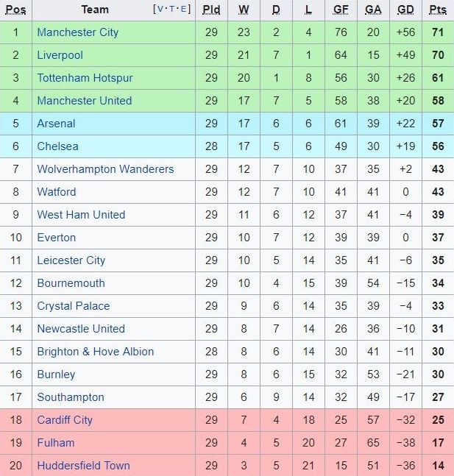Click the Pld column header
The width and height of the screenshot is (454, 476).
tap(211, 10)
